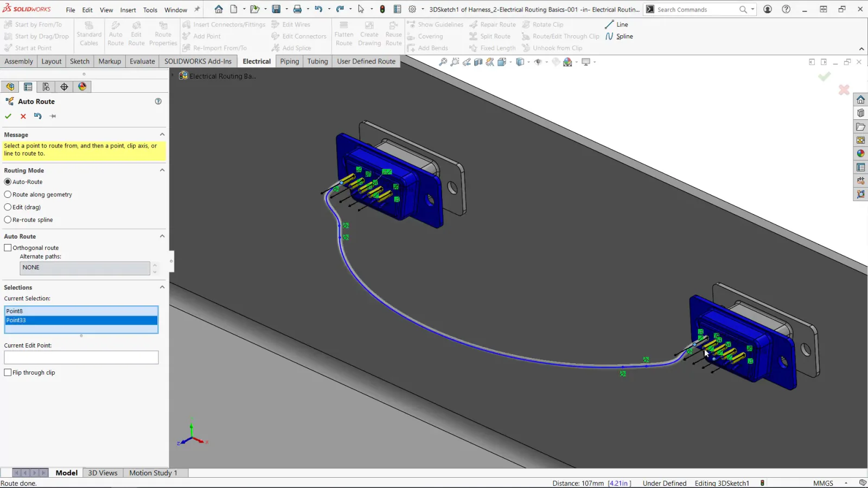Open the Window menu
This screenshot has height=488, width=868.
[x=176, y=10]
